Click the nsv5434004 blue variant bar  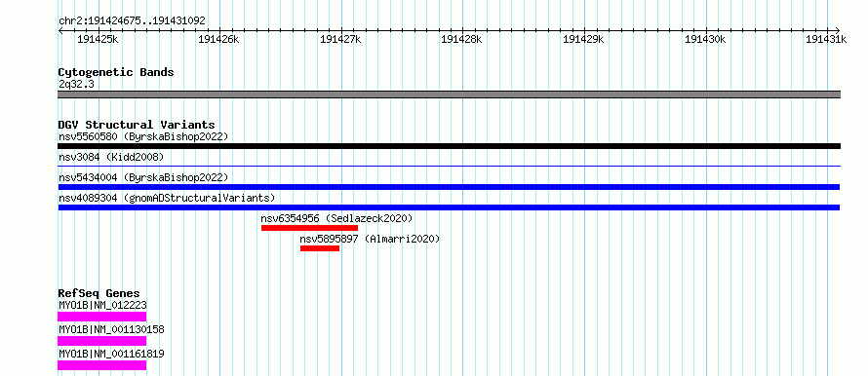(449, 187)
